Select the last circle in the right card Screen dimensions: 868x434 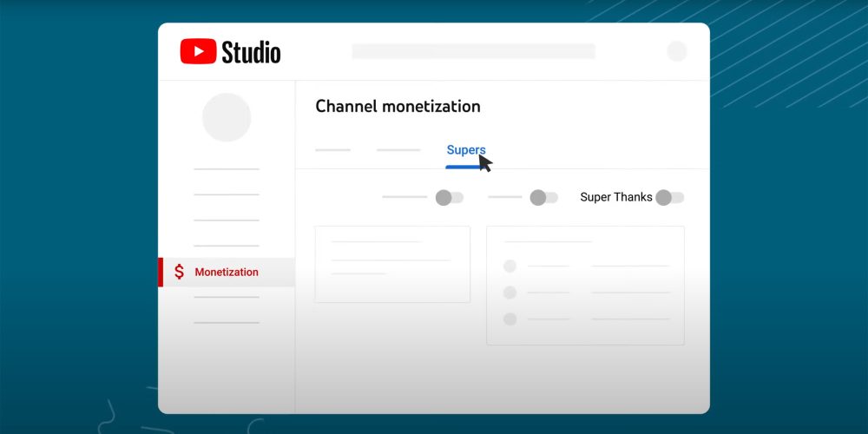pyautogui.click(x=510, y=319)
